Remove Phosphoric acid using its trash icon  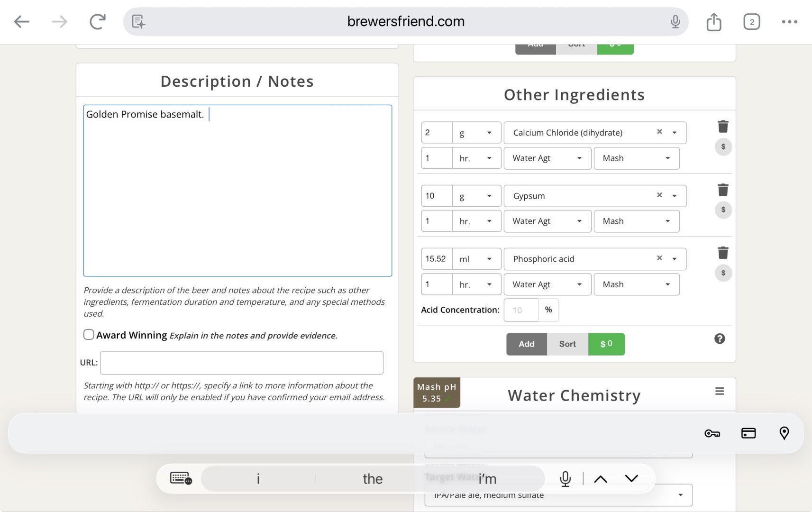(723, 253)
